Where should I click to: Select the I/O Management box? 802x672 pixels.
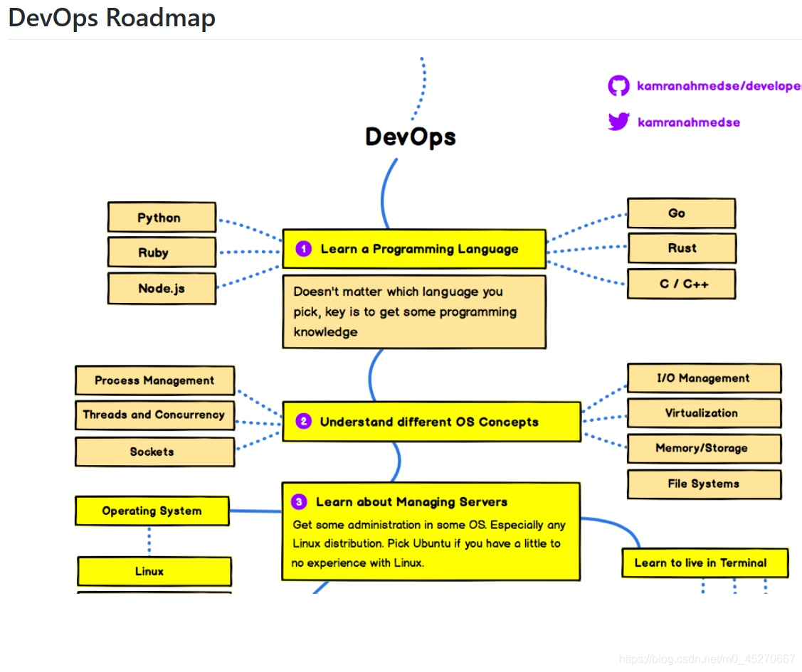705,378
